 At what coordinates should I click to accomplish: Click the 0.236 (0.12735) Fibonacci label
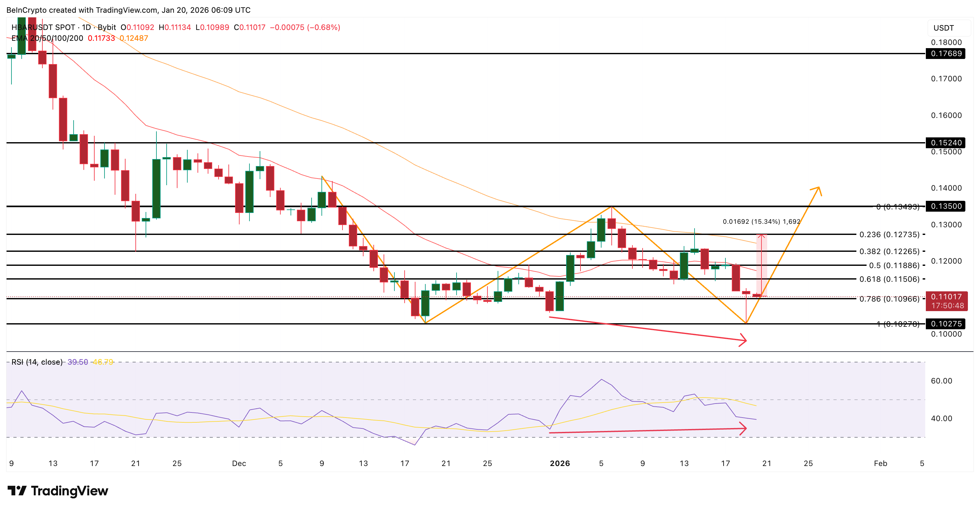click(889, 235)
